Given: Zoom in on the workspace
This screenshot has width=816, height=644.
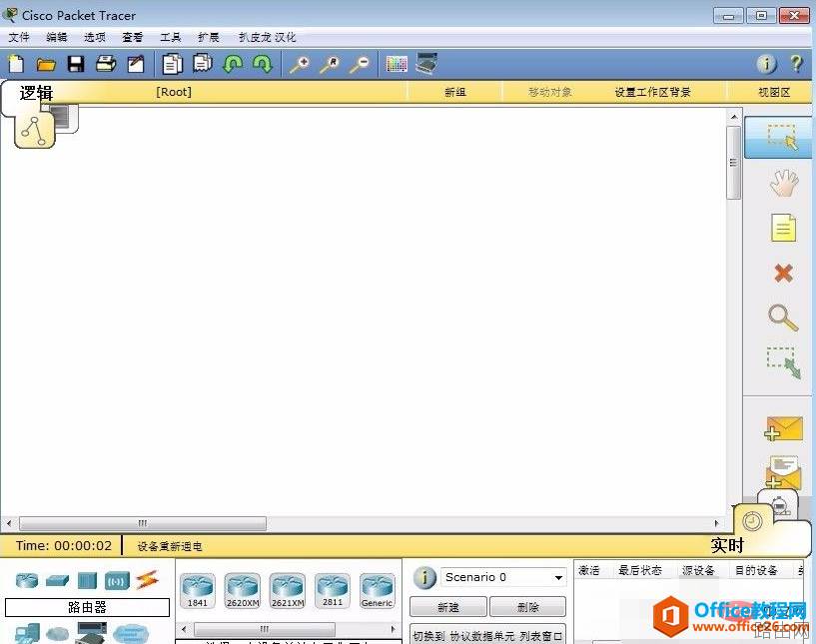Looking at the screenshot, I should point(300,65).
